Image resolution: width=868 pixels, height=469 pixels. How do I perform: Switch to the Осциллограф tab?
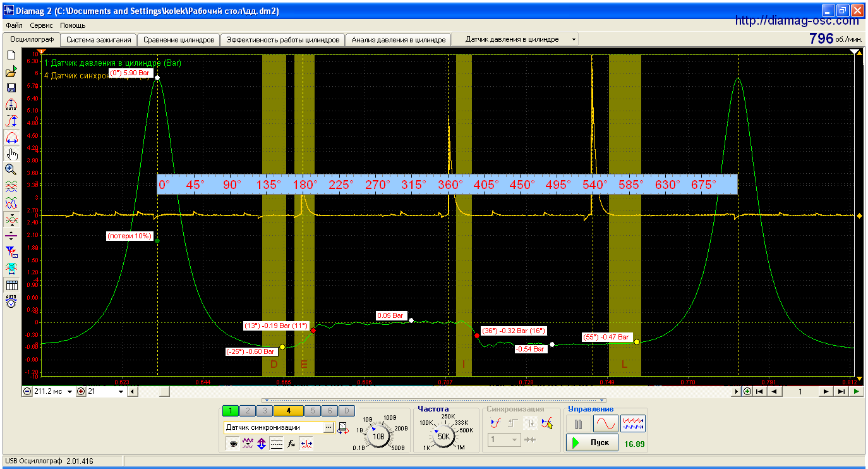pos(31,39)
